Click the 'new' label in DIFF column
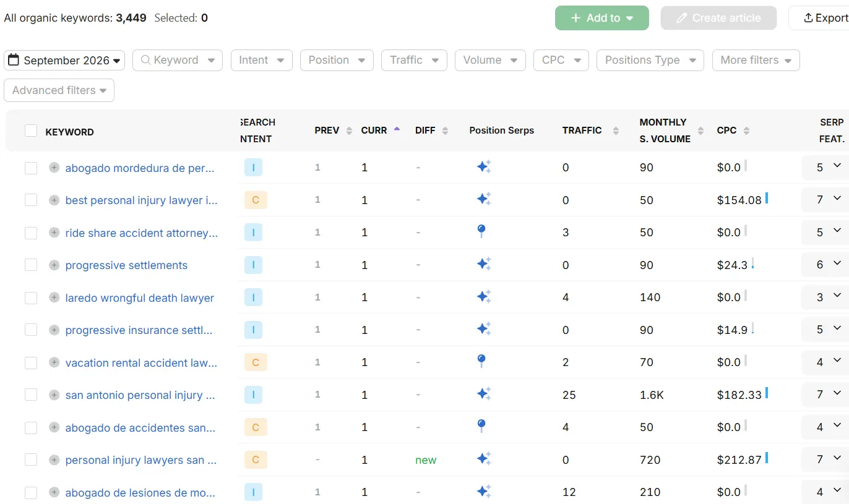The width and height of the screenshot is (849, 504). pyautogui.click(x=426, y=460)
